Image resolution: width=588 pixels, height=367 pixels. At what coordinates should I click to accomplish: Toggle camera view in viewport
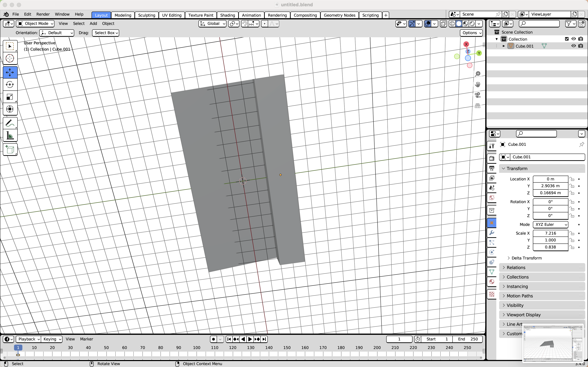click(478, 95)
